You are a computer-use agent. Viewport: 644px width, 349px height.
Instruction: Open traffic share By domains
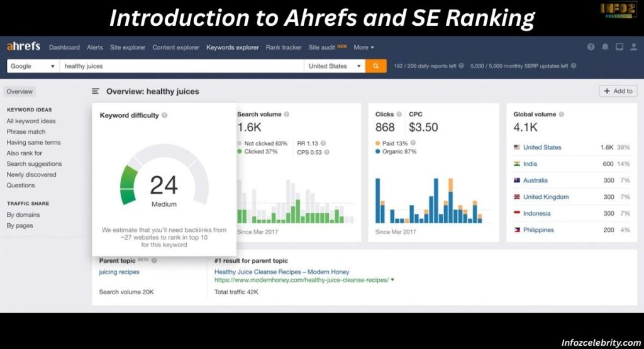(23, 214)
